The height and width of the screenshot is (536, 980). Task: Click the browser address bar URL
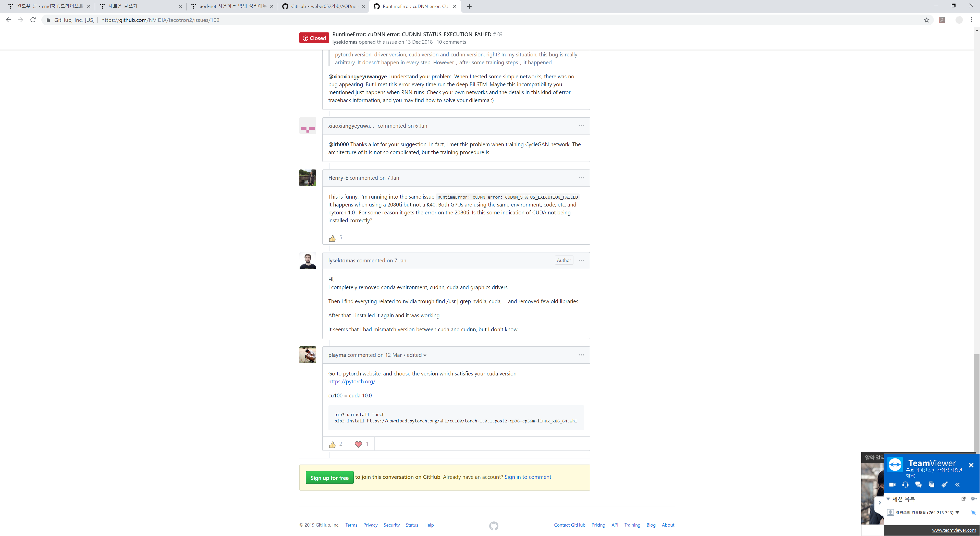point(160,20)
